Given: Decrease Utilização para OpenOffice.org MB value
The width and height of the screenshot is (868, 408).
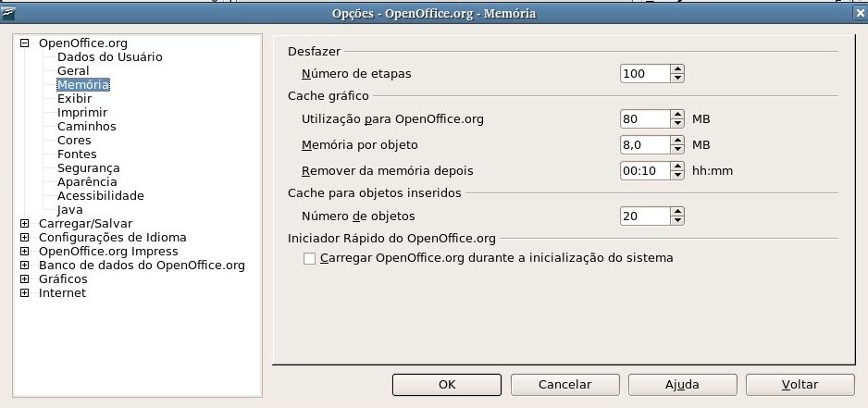Looking at the screenshot, I should [x=677, y=123].
